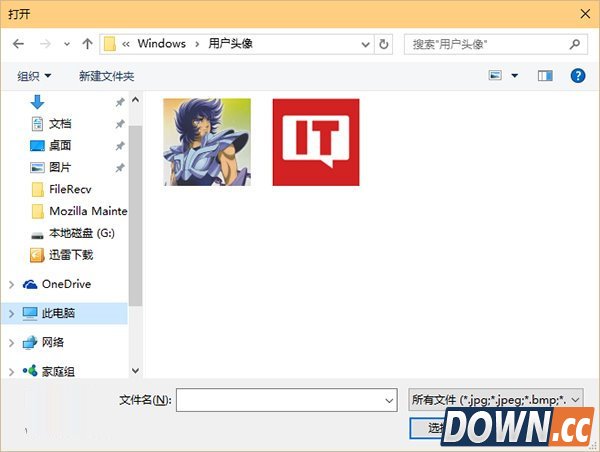Open 图片 in the sidebar

[51, 167]
